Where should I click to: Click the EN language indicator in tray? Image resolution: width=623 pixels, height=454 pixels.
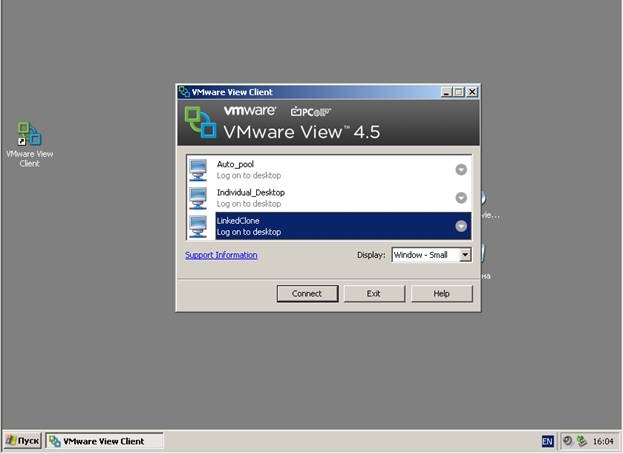(x=548, y=441)
